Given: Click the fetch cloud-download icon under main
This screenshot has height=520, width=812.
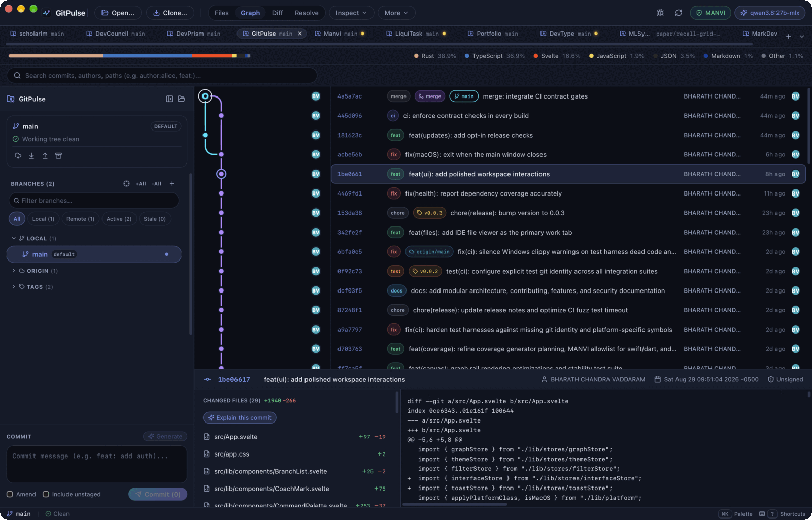Looking at the screenshot, I should click(18, 156).
